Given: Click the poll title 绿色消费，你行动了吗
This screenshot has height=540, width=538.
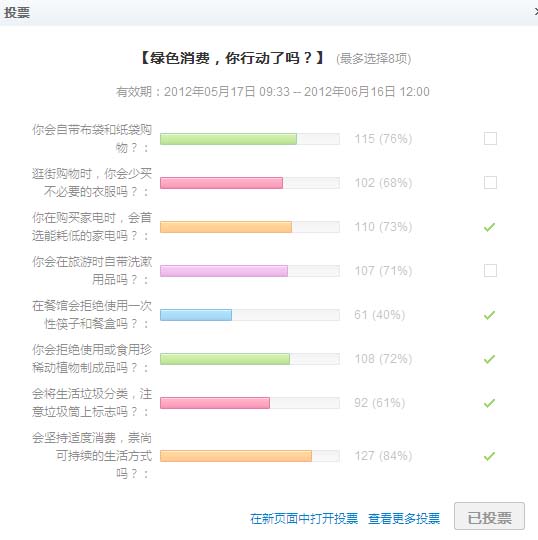Looking at the screenshot, I should click(x=231, y=58).
